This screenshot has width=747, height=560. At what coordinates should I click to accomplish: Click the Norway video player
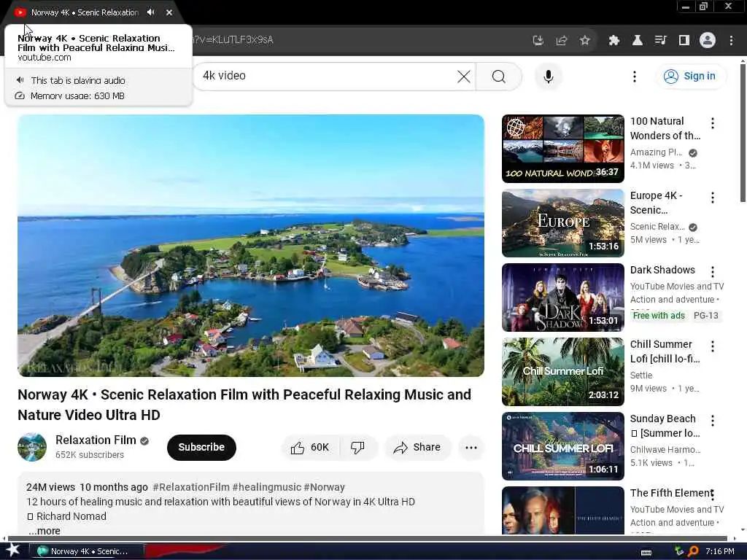click(x=251, y=245)
